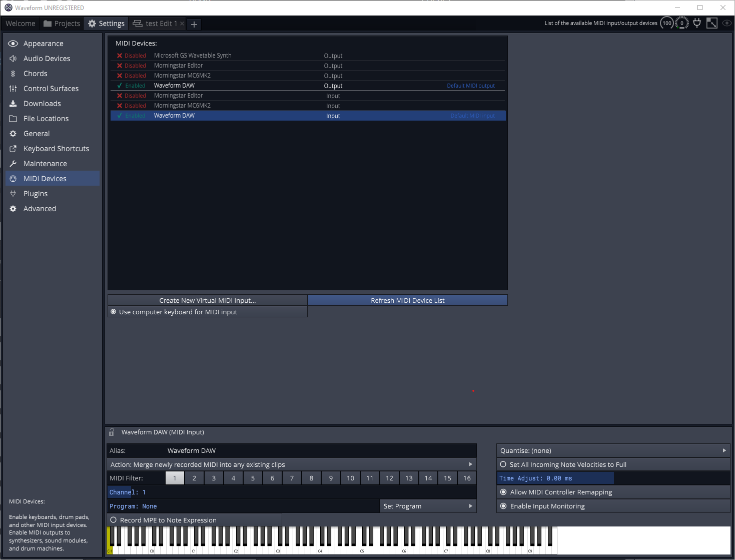Click the lock icon beside Waveform DAW (MIDI Input)
This screenshot has width=735, height=560.
click(x=112, y=432)
